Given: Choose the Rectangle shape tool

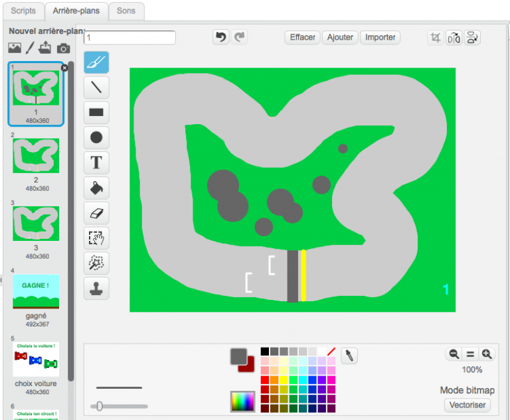Looking at the screenshot, I should click(96, 112).
